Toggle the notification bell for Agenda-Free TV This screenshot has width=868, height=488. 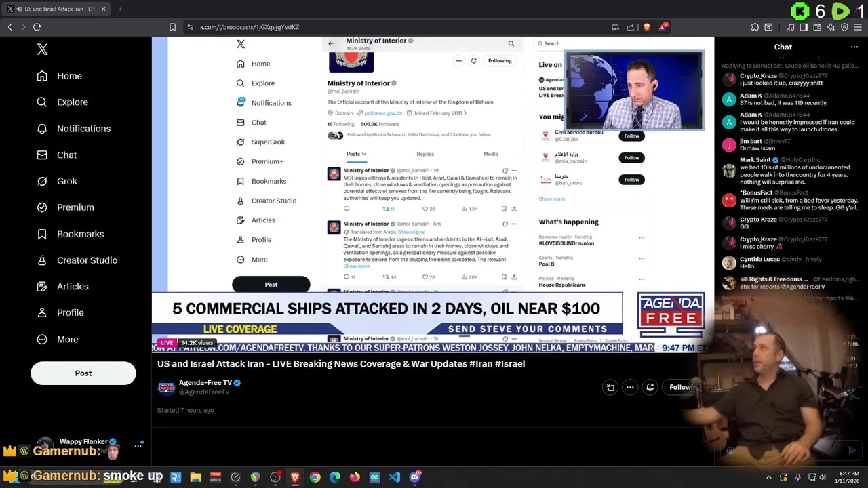coord(650,388)
